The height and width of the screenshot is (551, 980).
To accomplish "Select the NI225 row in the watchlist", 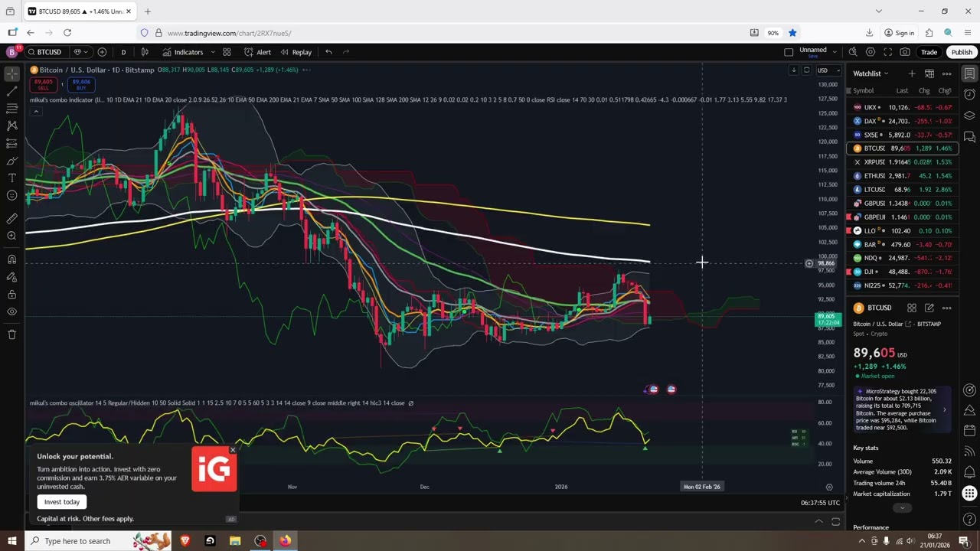I will pos(902,285).
